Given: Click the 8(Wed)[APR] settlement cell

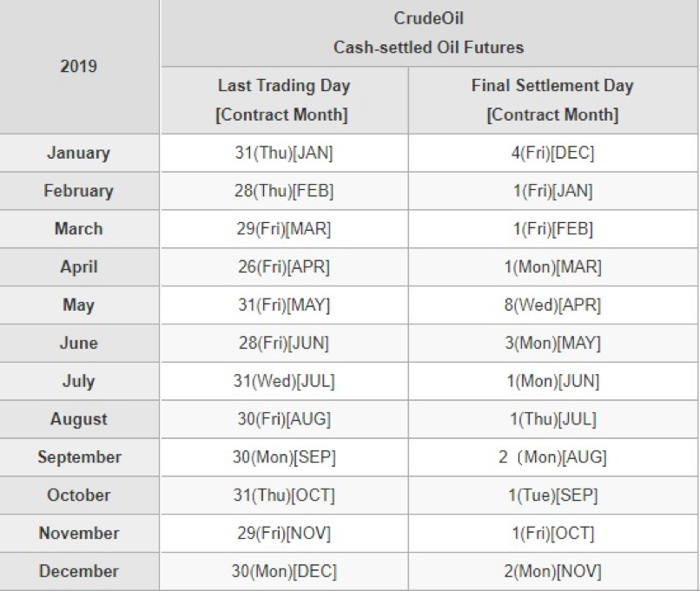Looking at the screenshot, I should point(553,305).
